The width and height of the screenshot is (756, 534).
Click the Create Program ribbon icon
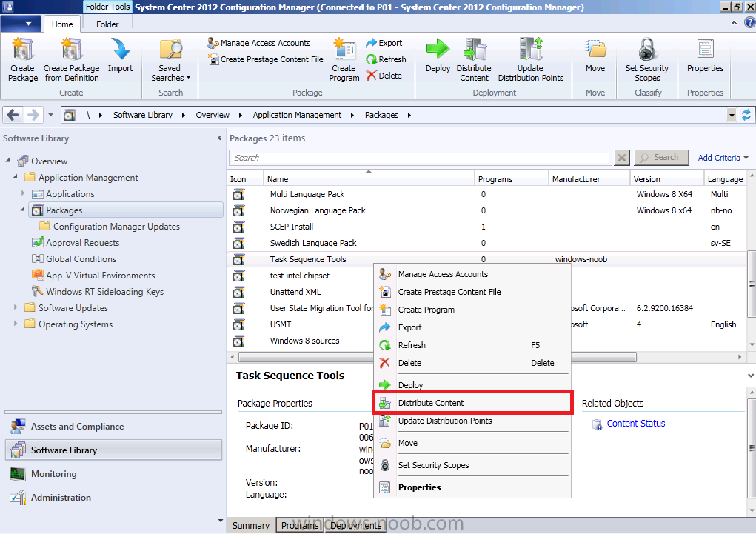344,60
